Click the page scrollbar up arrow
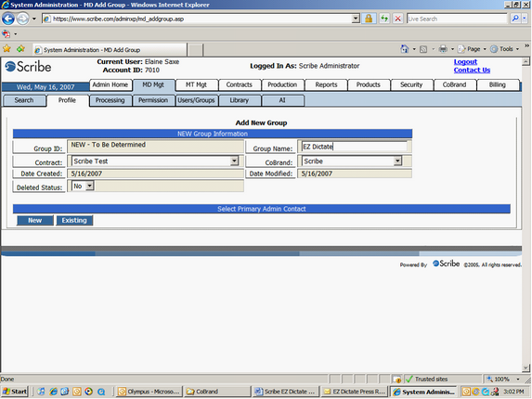Screen dimensions: 532x399 (x=526, y=61)
